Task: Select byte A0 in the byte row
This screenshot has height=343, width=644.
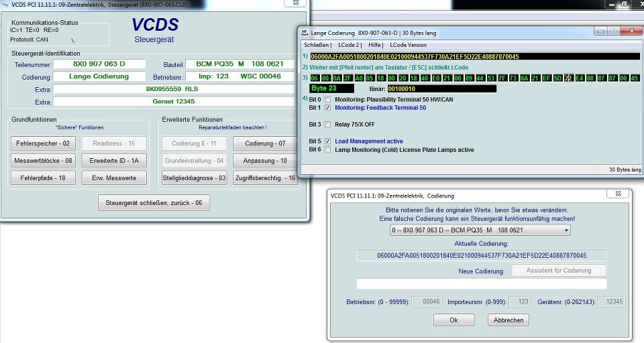Action: (359, 78)
